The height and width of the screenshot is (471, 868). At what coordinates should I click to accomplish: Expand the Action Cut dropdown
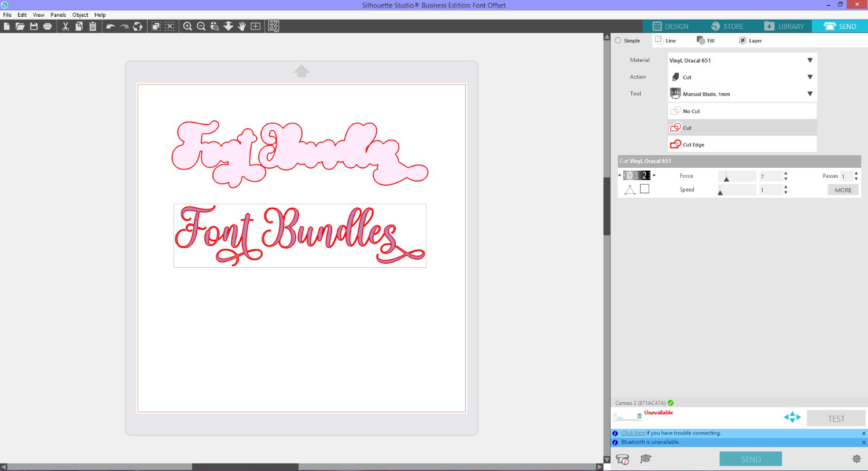(x=810, y=77)
